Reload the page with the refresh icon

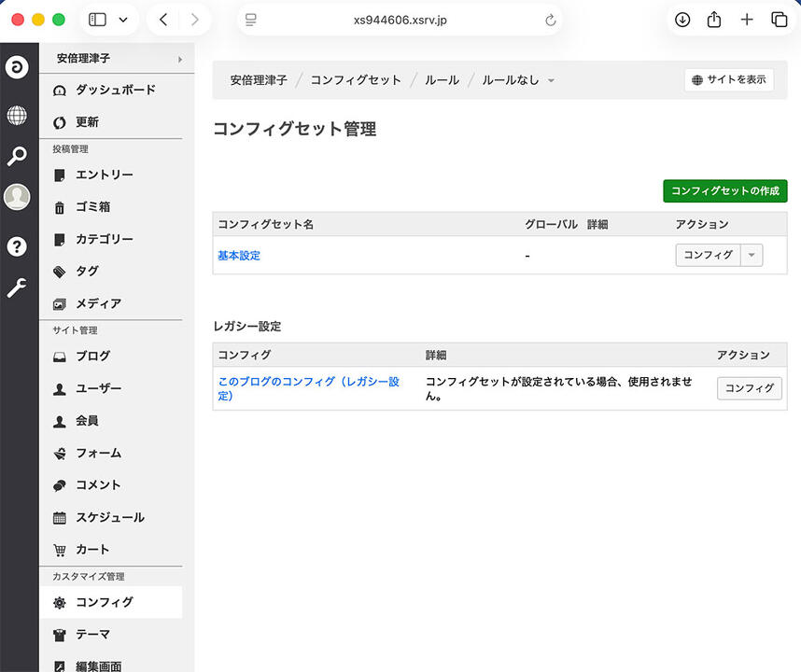550,20
